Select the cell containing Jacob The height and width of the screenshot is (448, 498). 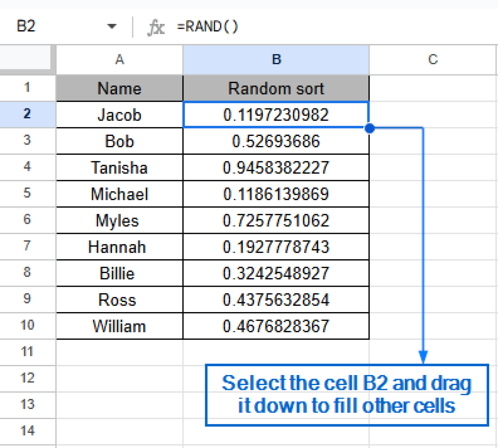[119, 114]
